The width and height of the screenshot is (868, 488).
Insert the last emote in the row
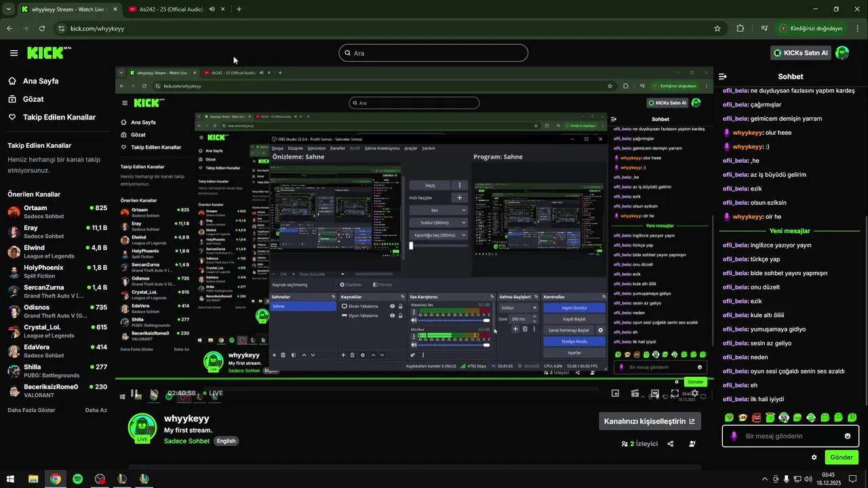coord(852,418)
